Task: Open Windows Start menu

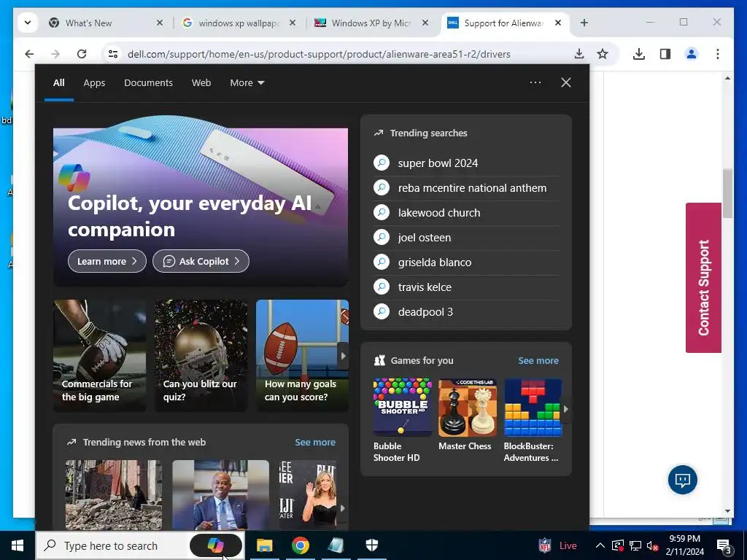Action: click(18, 545)
